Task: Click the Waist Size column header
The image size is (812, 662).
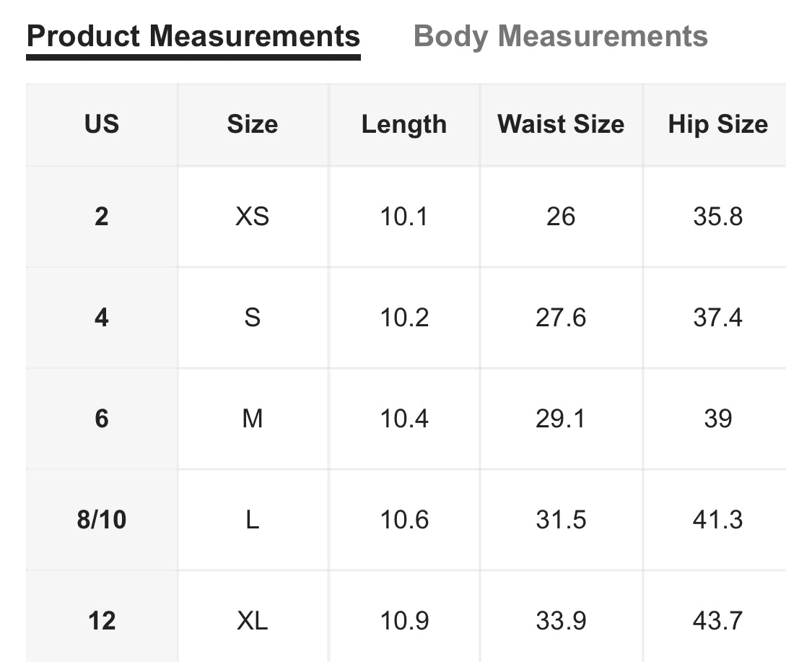Action: (561, 124)
